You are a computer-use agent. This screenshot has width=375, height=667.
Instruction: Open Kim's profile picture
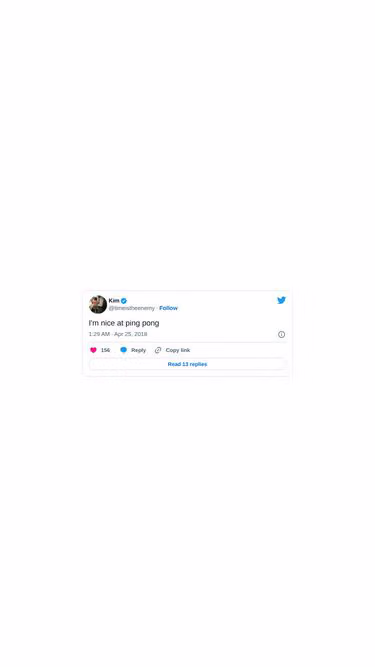[98, 304]
